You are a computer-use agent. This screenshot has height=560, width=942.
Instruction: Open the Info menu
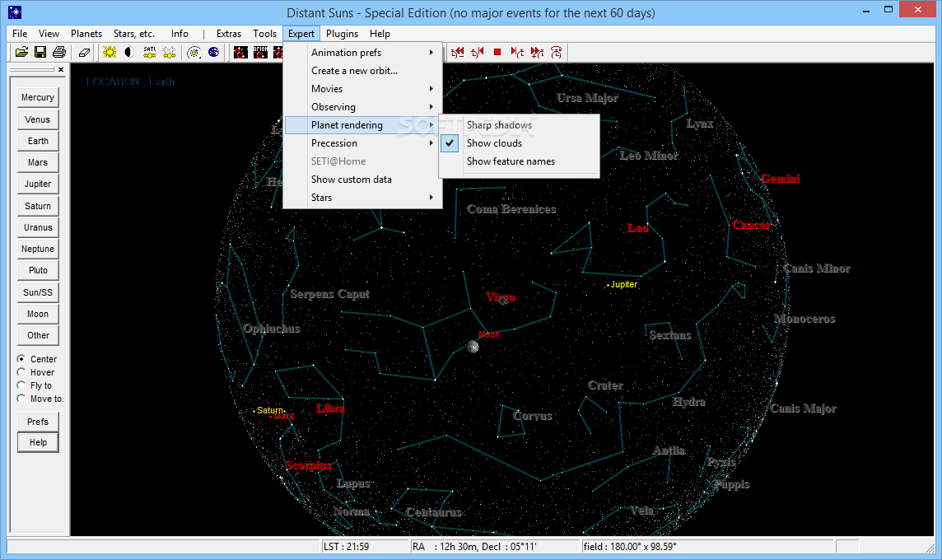(x=180, y=34)
